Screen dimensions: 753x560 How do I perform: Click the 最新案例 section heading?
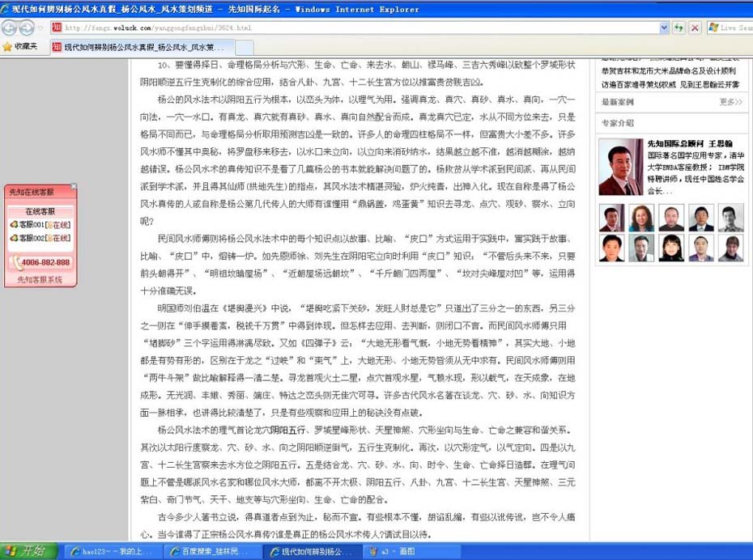(618, 102)
